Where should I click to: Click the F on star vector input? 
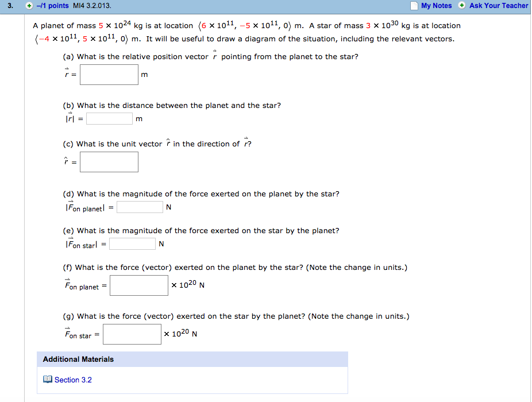132,334
